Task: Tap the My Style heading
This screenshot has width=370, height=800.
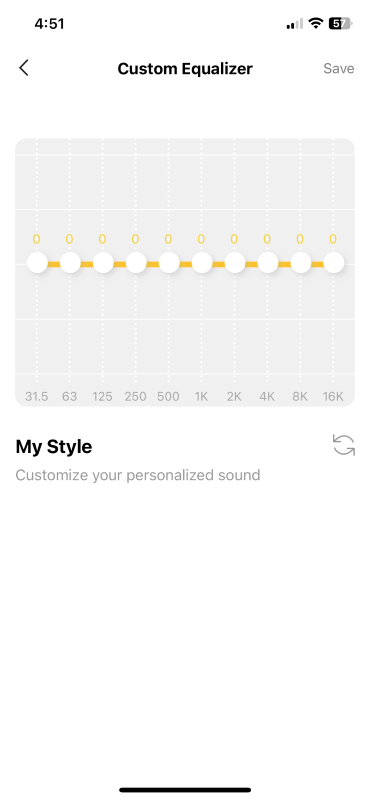Action: [54, 447]
